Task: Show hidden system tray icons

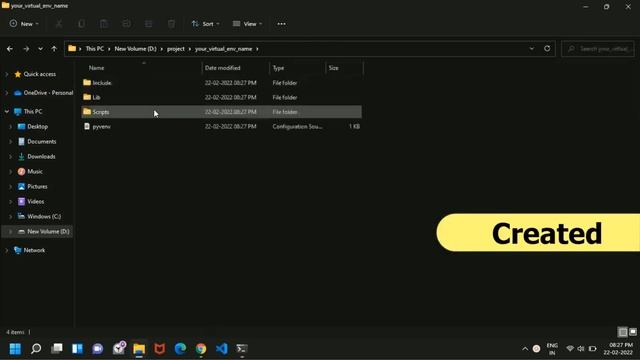Action: pos(525,349)
